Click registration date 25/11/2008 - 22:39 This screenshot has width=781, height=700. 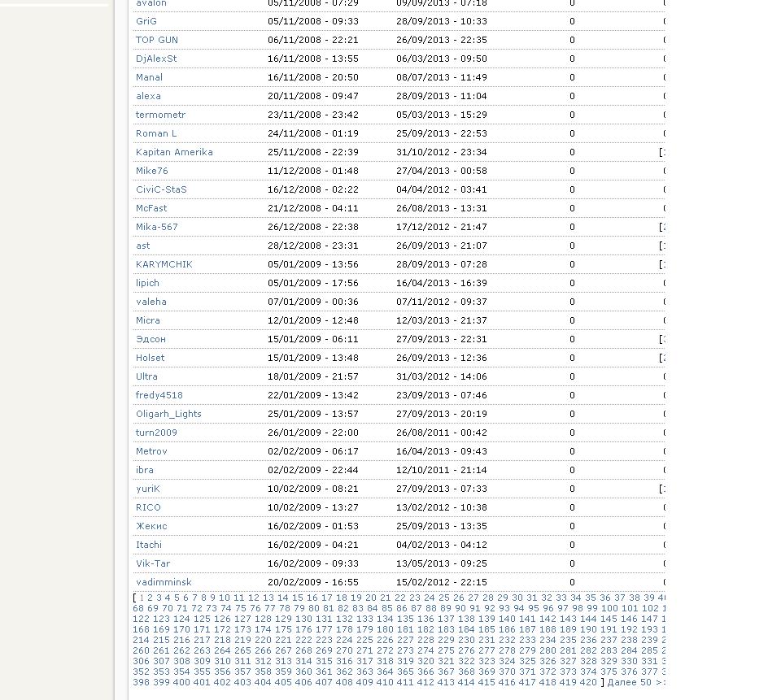click(312, 152)
